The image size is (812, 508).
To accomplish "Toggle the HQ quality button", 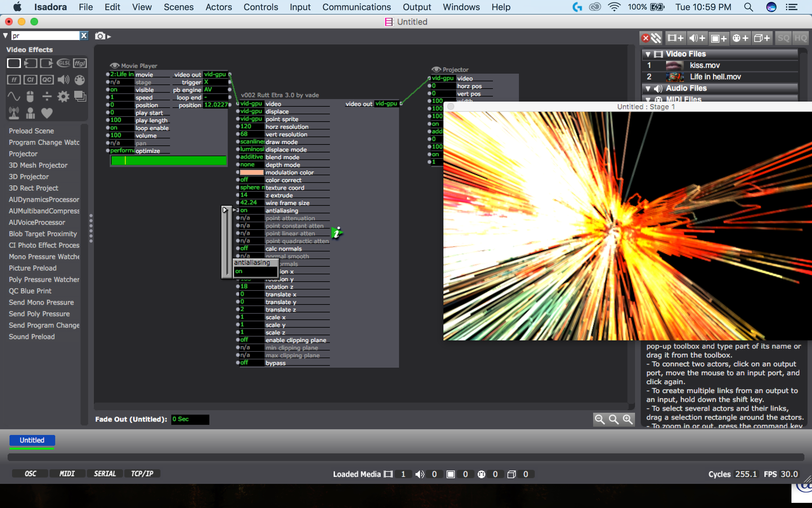I will tap(801, 38).
